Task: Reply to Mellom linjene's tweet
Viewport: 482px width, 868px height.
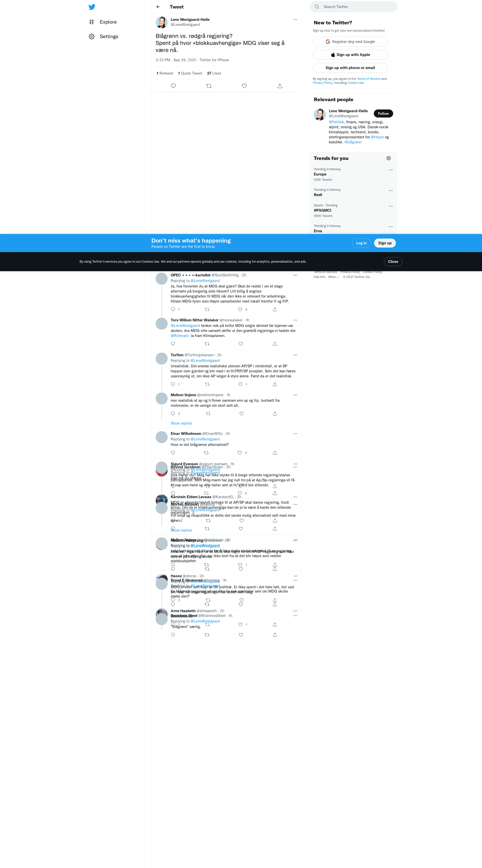Action: tap(173, 414)
